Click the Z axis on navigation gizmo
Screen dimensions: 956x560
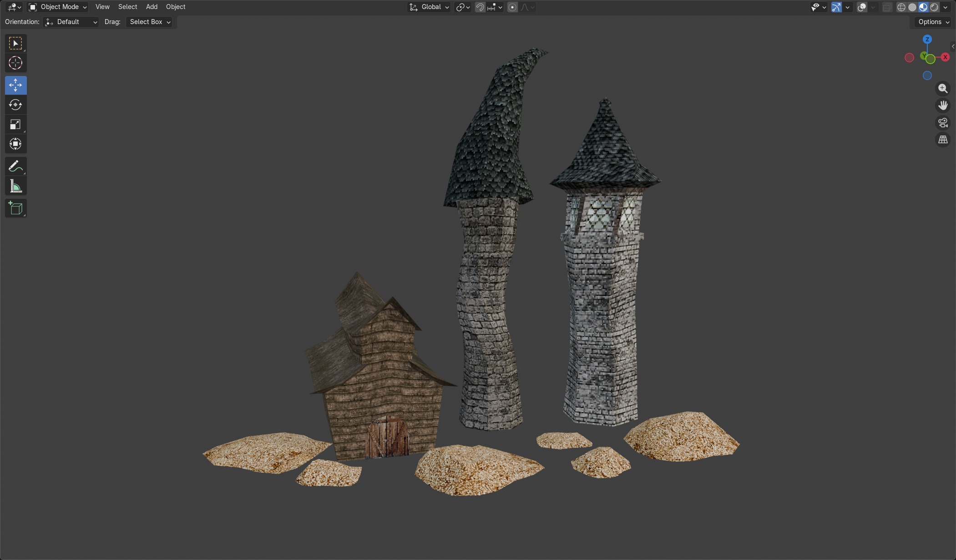click(927, 39)
